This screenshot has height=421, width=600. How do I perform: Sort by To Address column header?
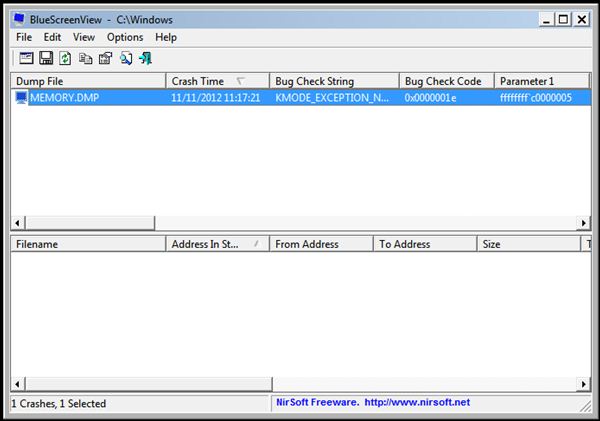point(425,244)
